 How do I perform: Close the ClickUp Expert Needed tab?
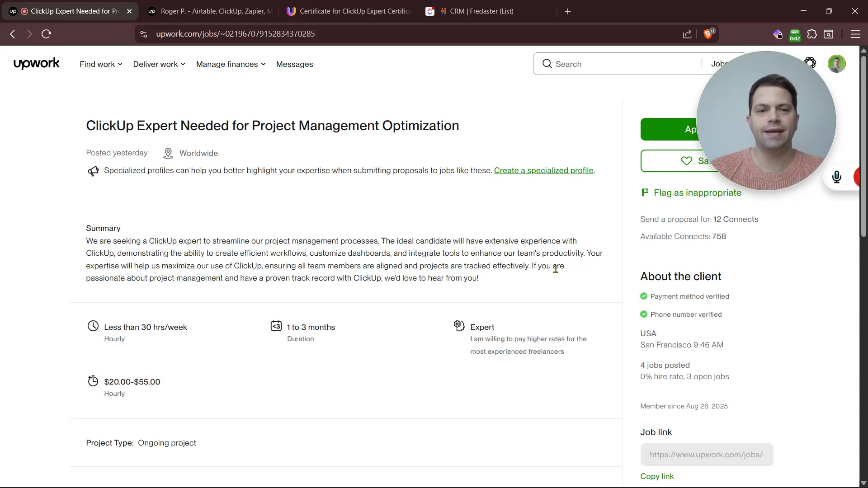[129, 11]
